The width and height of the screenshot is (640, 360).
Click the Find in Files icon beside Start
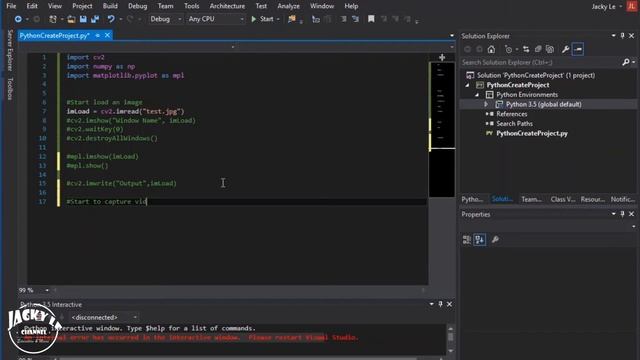pos(291,19)
